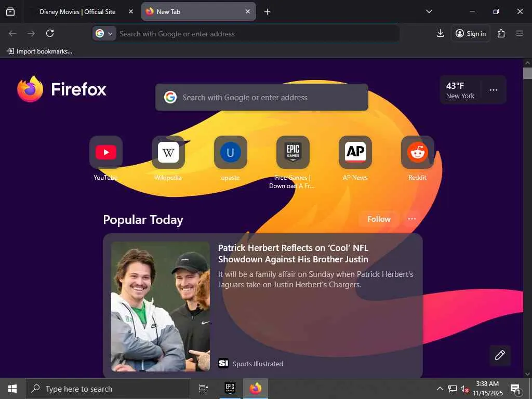The image size is (532, 399).
Task: Open the Windows Start menu
Action: click(12, 389)
